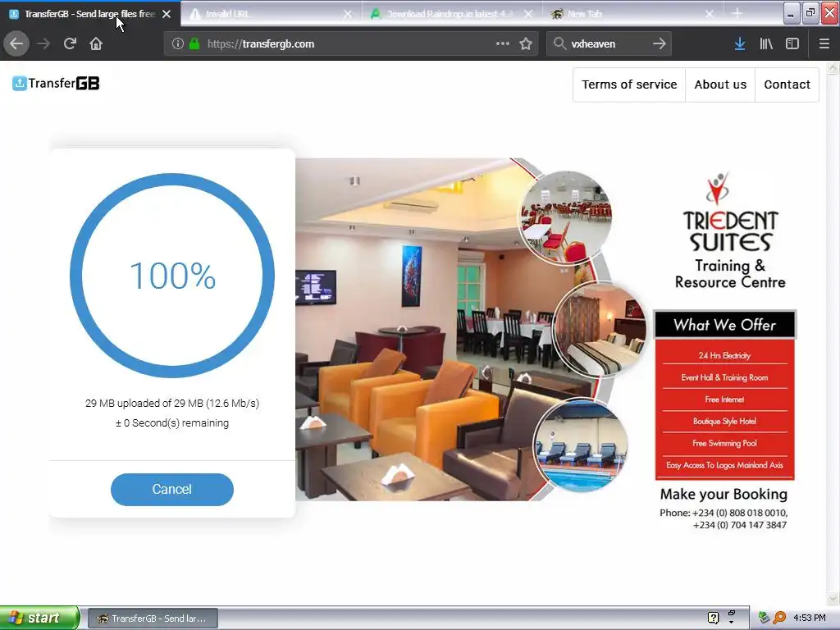
Task: Click the '± 0 Second(s) remaining' text
Action: (x=172, y=422)
